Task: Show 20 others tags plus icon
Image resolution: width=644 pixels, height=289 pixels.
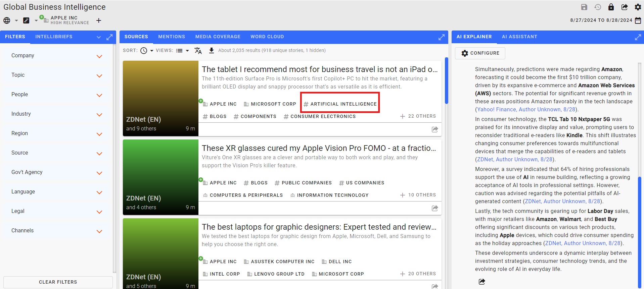Action: [x=403, y=274]
